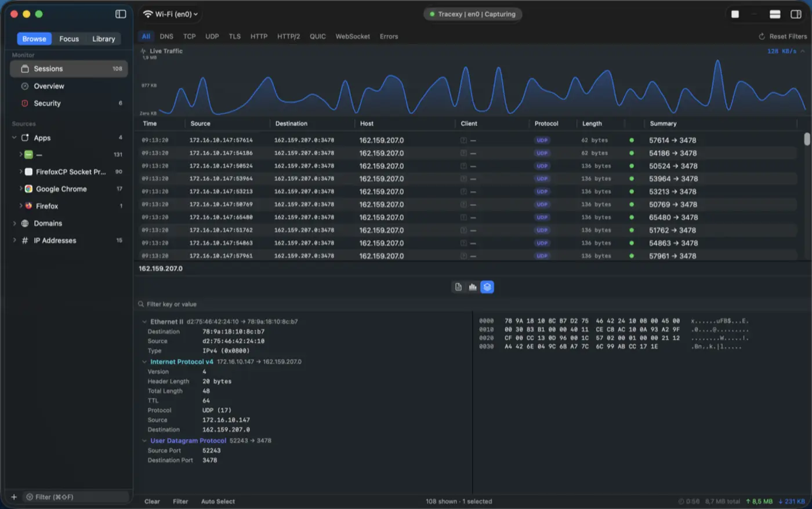Image resolution: width=812 pixels, height=509 pixels.
Task: Select the TCP filter tab
Action: click(190, 37)
